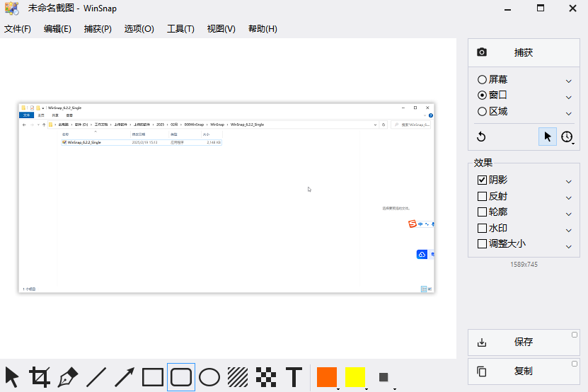Viewport: 588px width, 392px height.
Task: Click the WinSnap app icon in title bar
Action: [x=11, y=8]
